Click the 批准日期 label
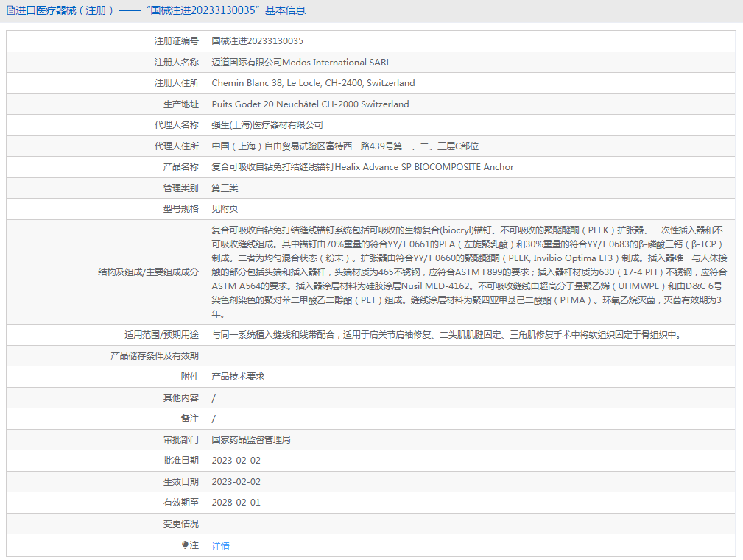 coord(181,461)
